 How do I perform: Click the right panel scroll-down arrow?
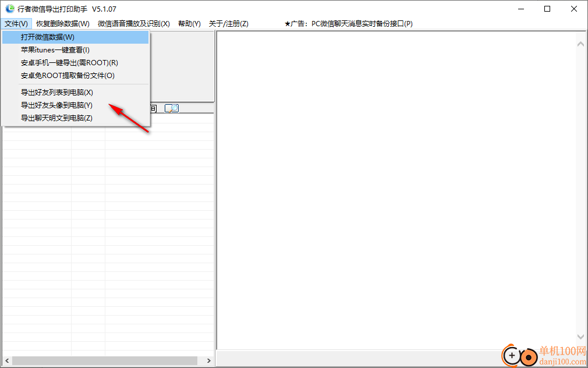580,337
